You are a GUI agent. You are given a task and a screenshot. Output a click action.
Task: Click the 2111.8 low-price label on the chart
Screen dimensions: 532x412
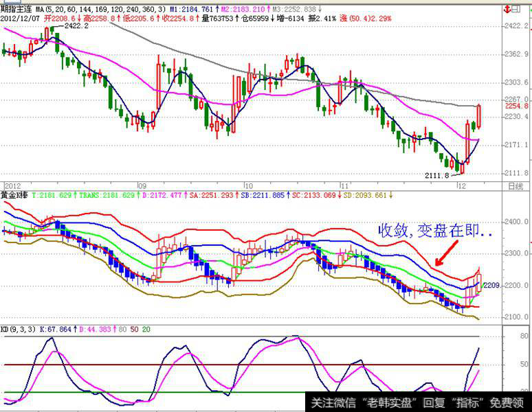pyautogui.click(x=436, y=175)
